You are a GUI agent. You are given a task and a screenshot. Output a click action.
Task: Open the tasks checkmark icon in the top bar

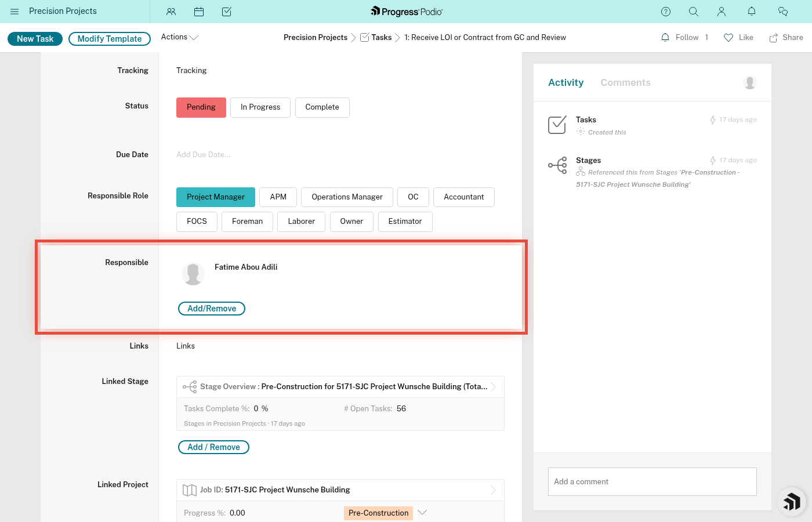[x=227, y=12]
